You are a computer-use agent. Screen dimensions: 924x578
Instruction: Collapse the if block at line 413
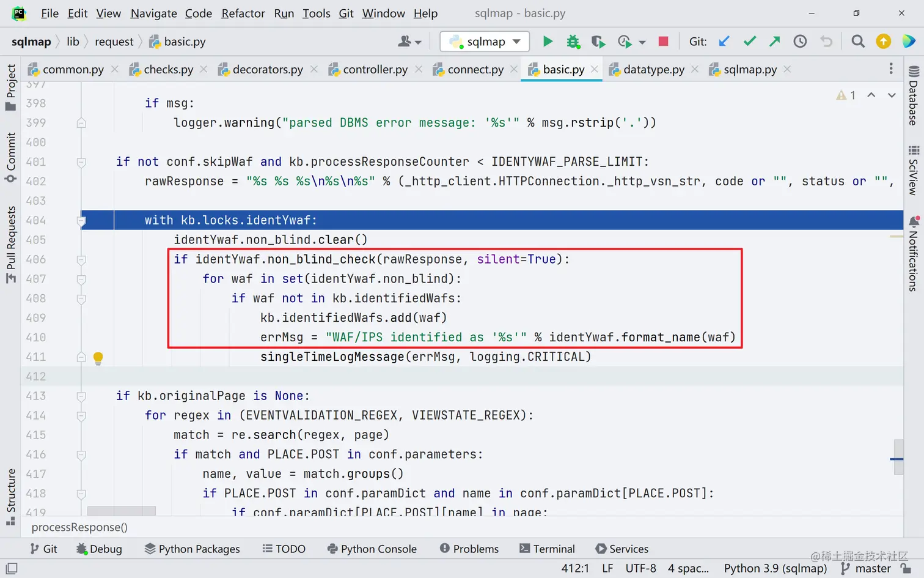(x=81, y=396)
